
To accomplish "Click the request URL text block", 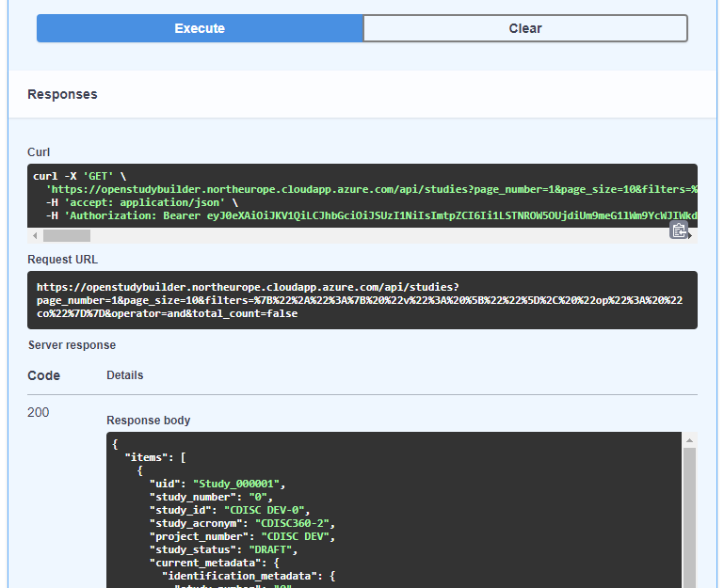I will coord(362,300).
